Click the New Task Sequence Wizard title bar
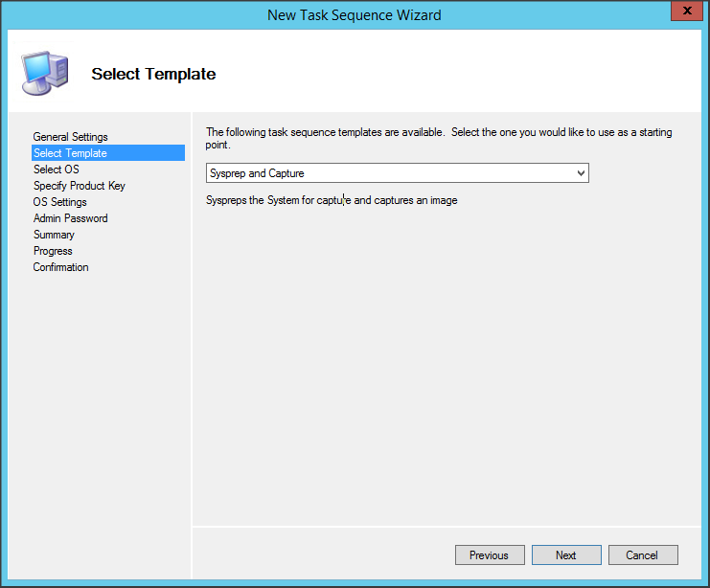Screen dimensions: 710x588 [x=355, y=14]
